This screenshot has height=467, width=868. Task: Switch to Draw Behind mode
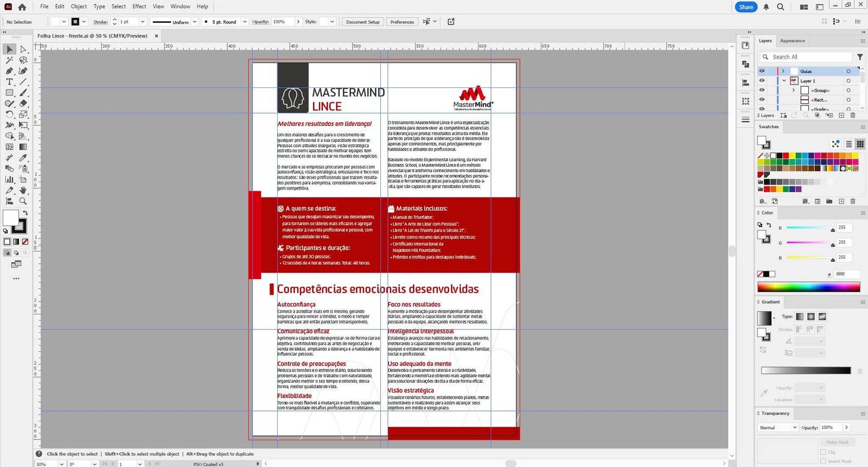click(16, 253)
